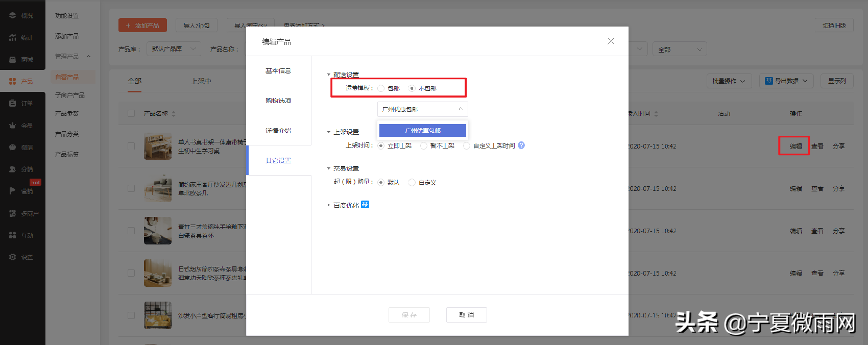Open 自营产品 in submenu
868x345 pixels.
67,77
